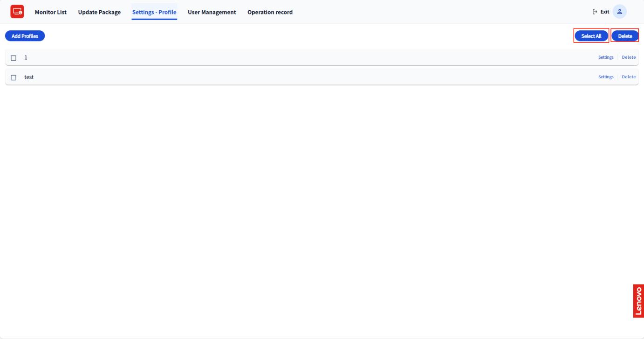Open Settings link for test profile
Image resolution: width=644 pixels, height=339 pixels.
tap(605, 77)
